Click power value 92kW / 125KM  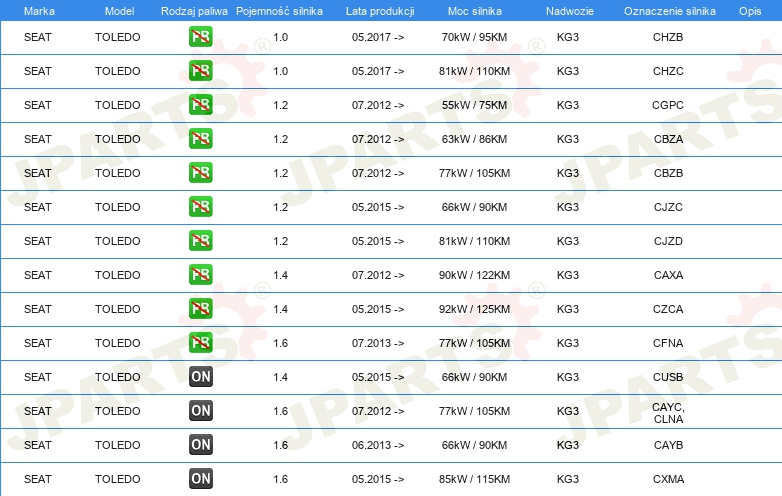[x=474, y=309]
